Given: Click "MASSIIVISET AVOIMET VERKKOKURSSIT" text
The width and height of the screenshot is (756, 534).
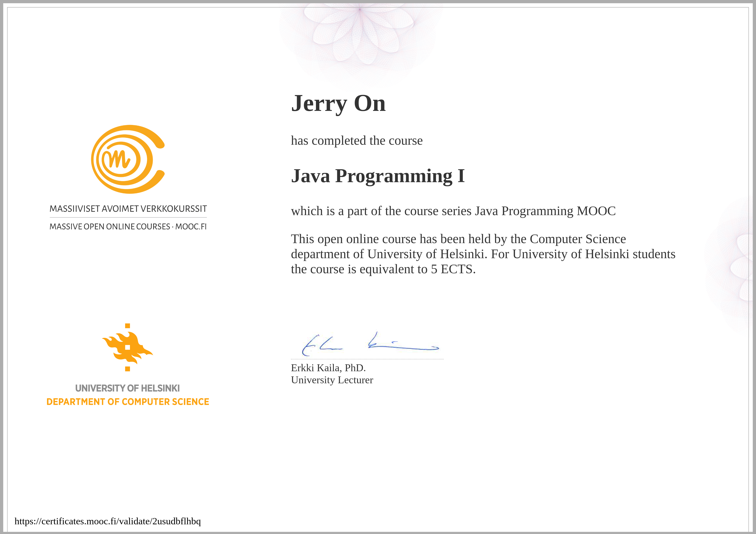Looking at the screenshot, I should 128,209.
